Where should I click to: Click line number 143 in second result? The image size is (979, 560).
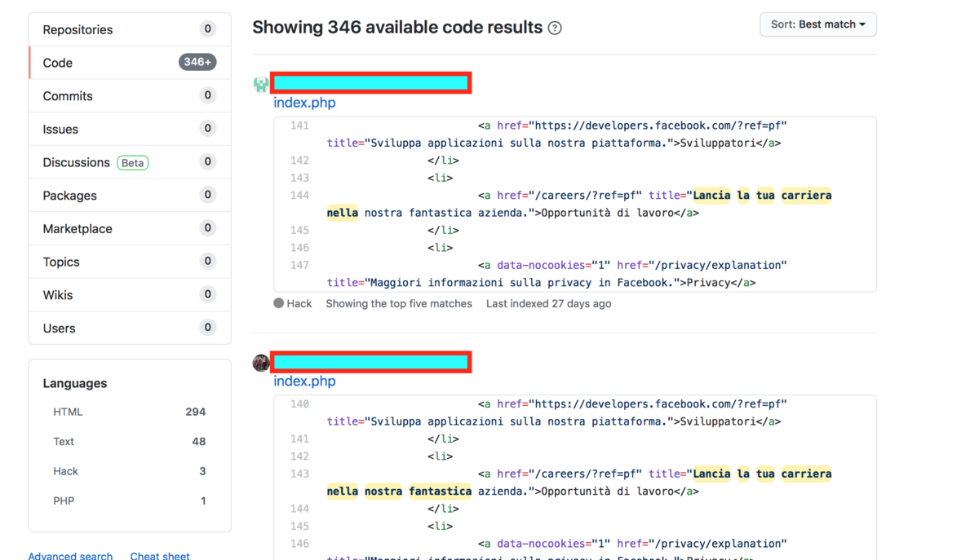pyautogui.click(x=299, y=474)
